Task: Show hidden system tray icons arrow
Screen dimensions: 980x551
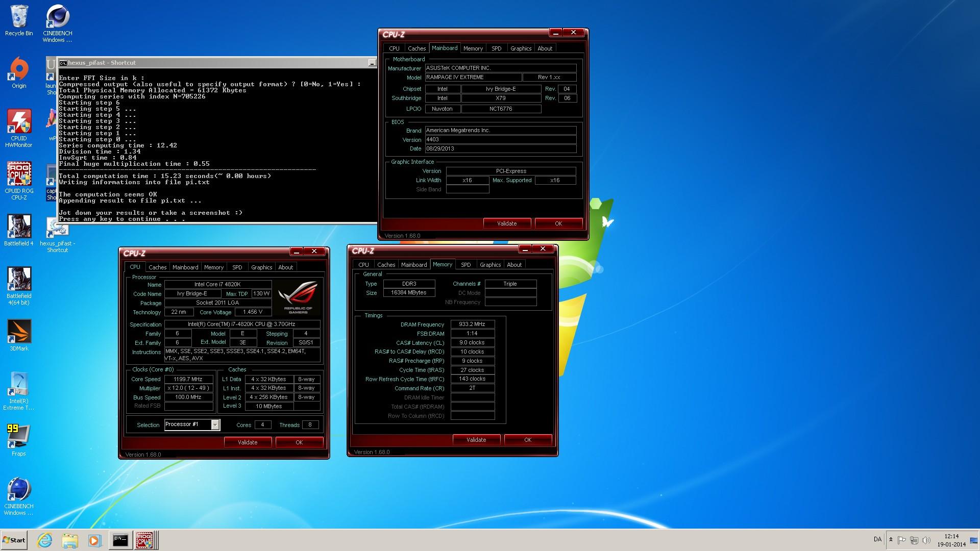Action: pos(891,540)
